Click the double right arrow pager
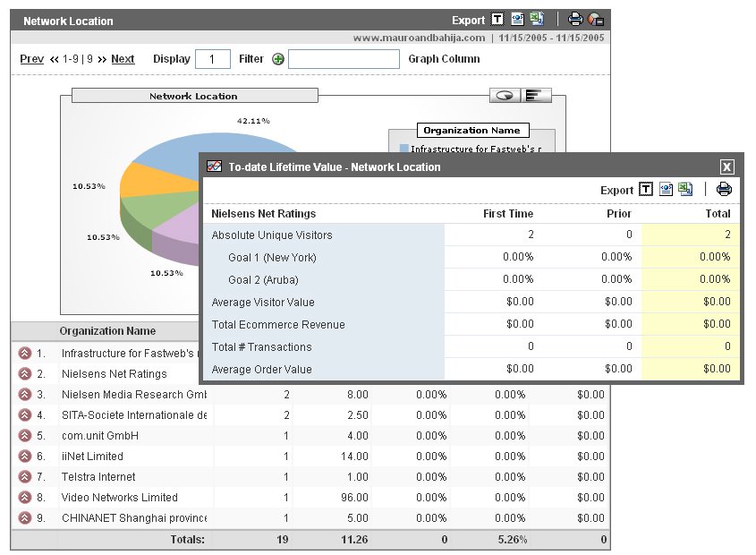756x555 pixels. (x=102, y=59)
